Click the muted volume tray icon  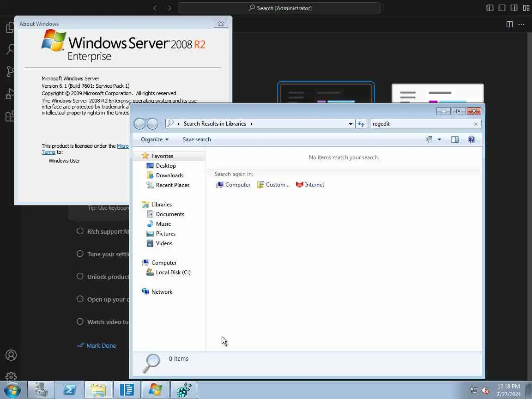pyautogui.click(x=485, y=391)
